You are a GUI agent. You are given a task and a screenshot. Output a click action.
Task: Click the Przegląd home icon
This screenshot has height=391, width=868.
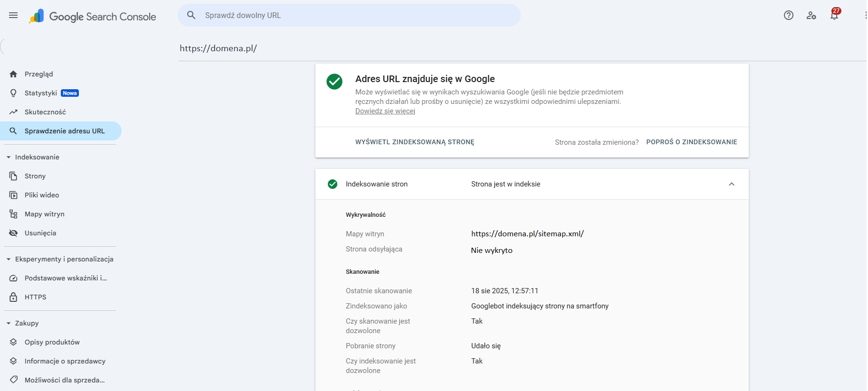pyautogui.click(x=13, y=74)
